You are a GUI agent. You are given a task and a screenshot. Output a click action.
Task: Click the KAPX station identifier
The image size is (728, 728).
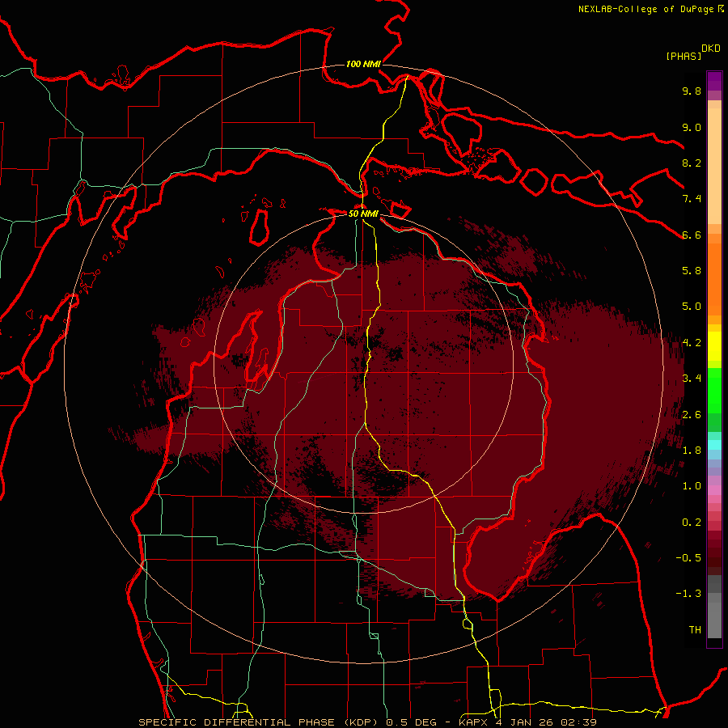coord(475,722)
